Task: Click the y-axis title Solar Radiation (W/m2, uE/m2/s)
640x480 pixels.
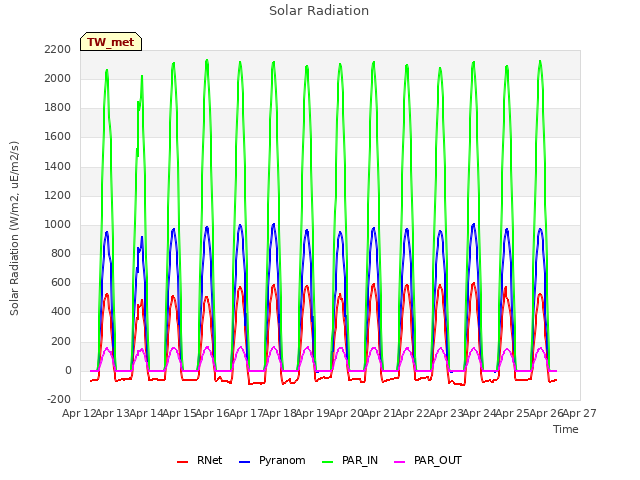Action: (14, 228)
